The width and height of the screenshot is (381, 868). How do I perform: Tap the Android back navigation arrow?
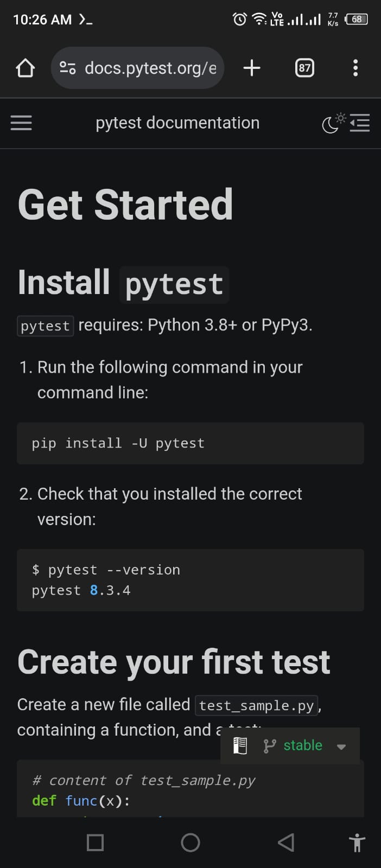pos(285,843)
